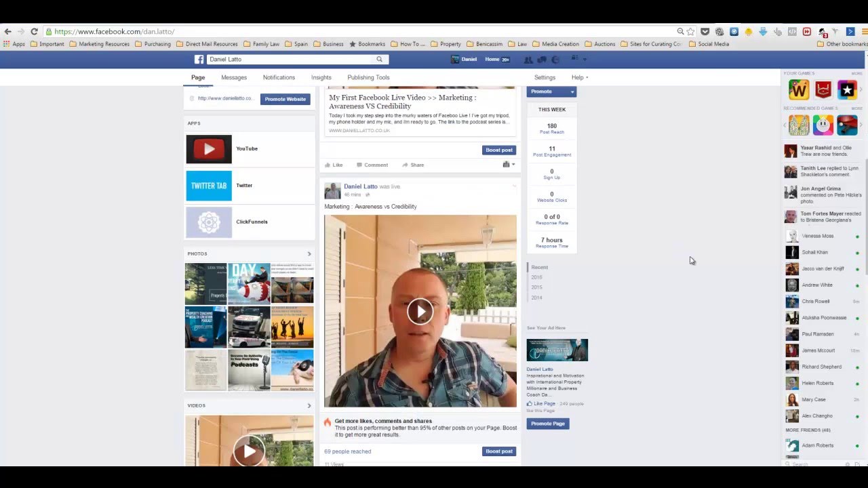Open the Other bookmarks folder
This screenshot has width=868, height=488.
[x=843, y=44]
